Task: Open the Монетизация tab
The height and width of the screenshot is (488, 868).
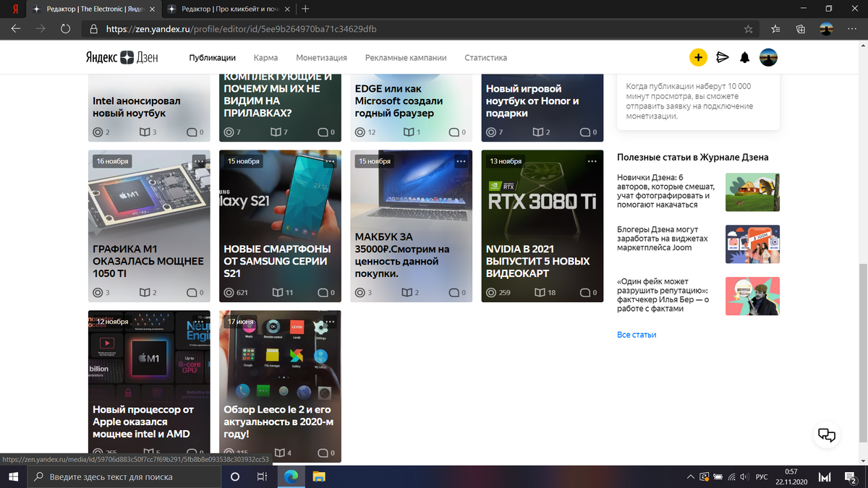Action: tap(321, 58)
